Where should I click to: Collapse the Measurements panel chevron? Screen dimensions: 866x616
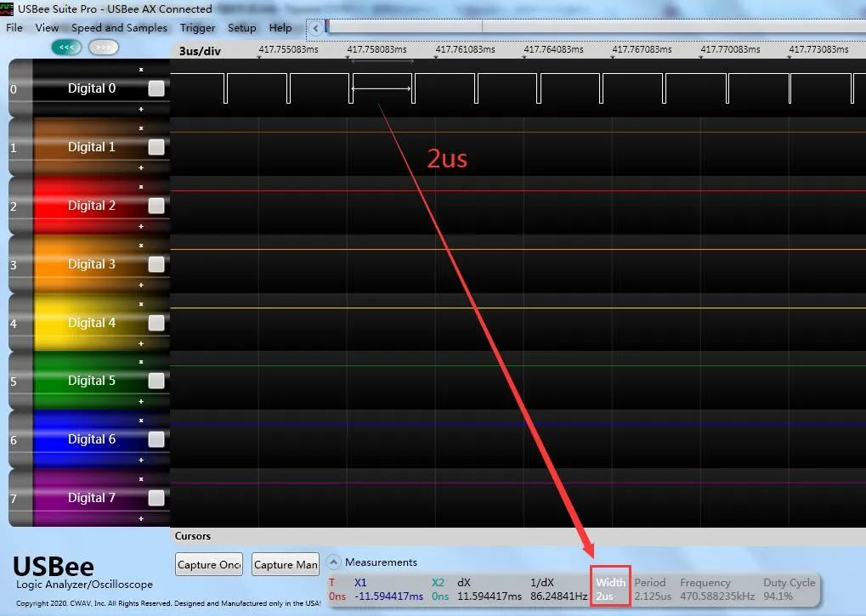[333, 562]
